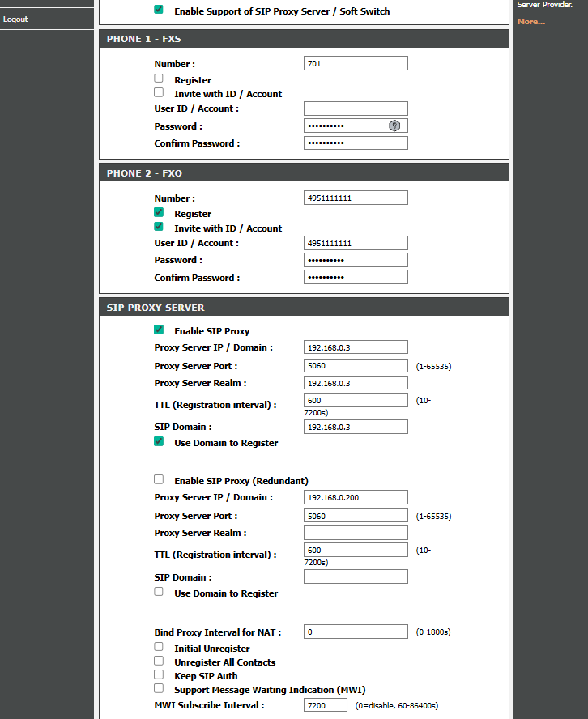The image size is (588, 719).
Task: Enable the Keep SIP Auth option
Action: tap(159, 675)
